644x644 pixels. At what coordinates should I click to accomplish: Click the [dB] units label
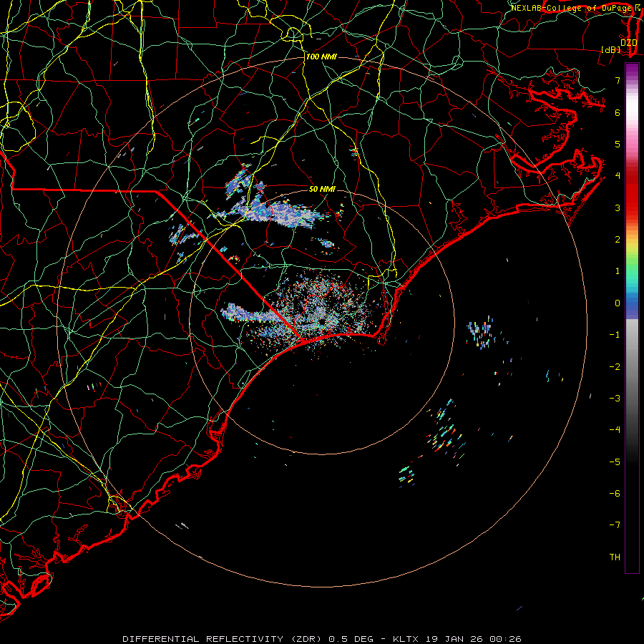tap(611, 50)
